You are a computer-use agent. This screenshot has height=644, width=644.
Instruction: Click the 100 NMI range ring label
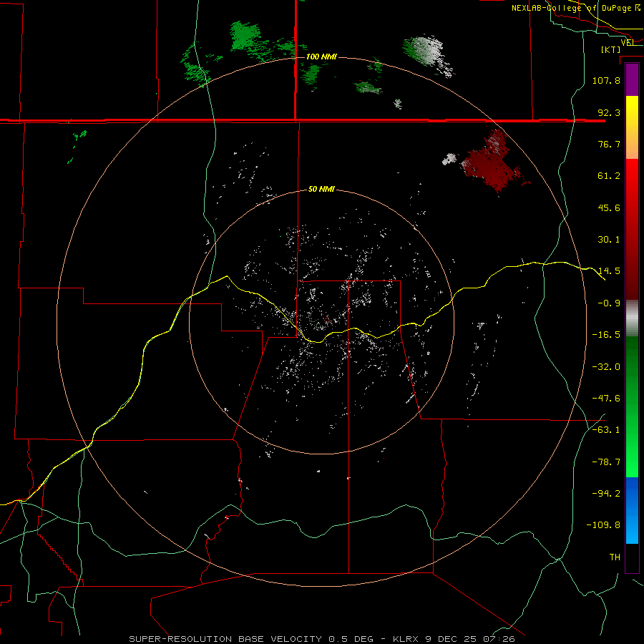[321, 57]
